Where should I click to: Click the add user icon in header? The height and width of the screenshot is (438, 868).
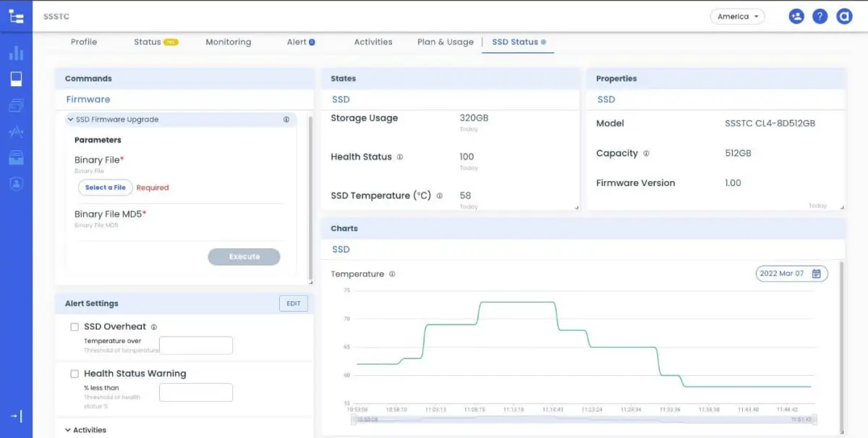click(x=796, y=17)
